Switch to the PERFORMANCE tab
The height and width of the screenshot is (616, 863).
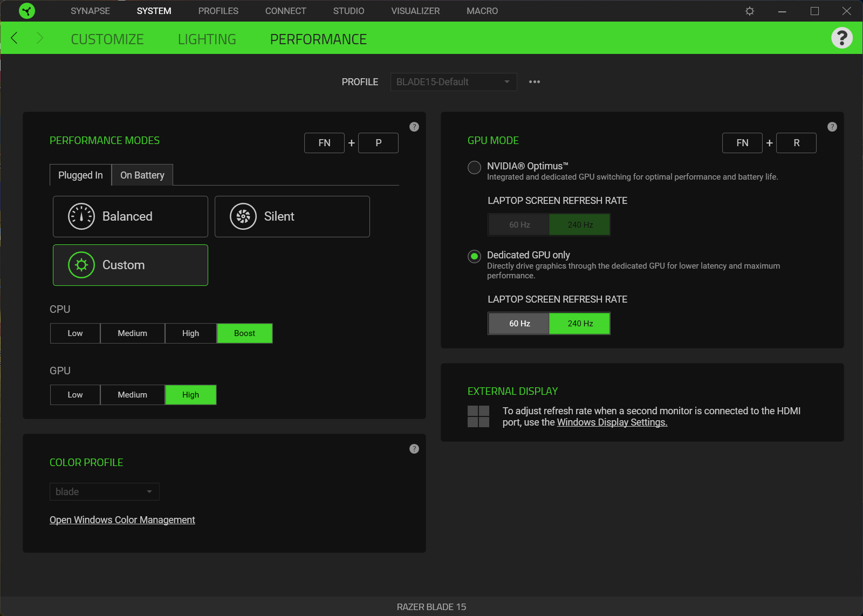318,39
